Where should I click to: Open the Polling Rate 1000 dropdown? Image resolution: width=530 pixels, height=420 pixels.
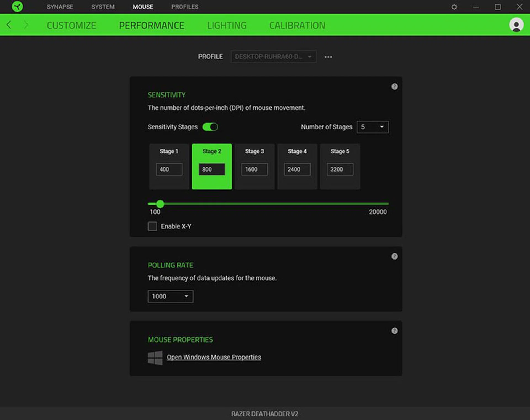pos(170,296)
